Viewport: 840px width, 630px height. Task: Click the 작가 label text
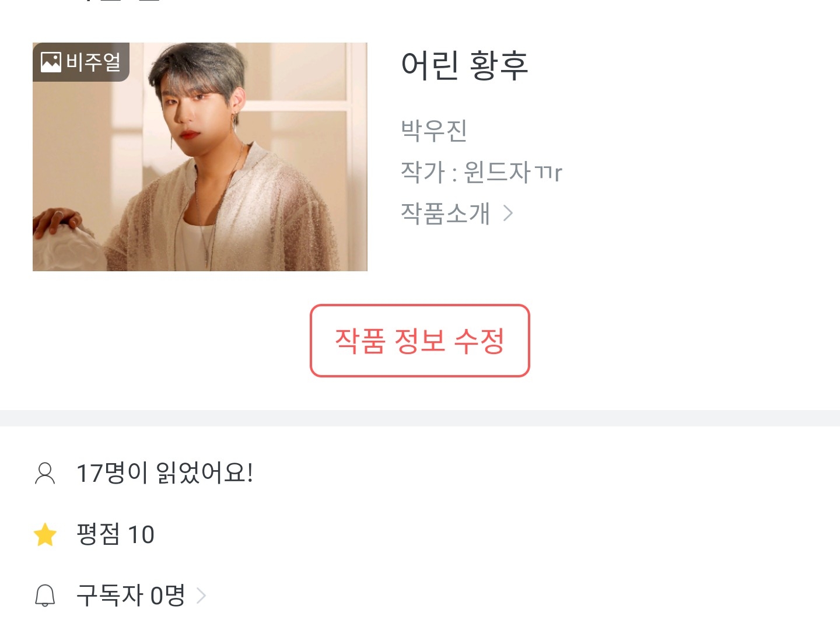pyautogui.click(x=423, y=172)
